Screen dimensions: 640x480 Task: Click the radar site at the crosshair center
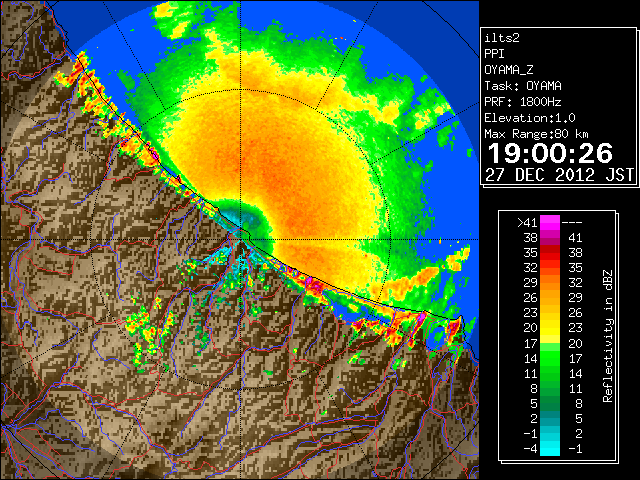click(x=240, y=240)
